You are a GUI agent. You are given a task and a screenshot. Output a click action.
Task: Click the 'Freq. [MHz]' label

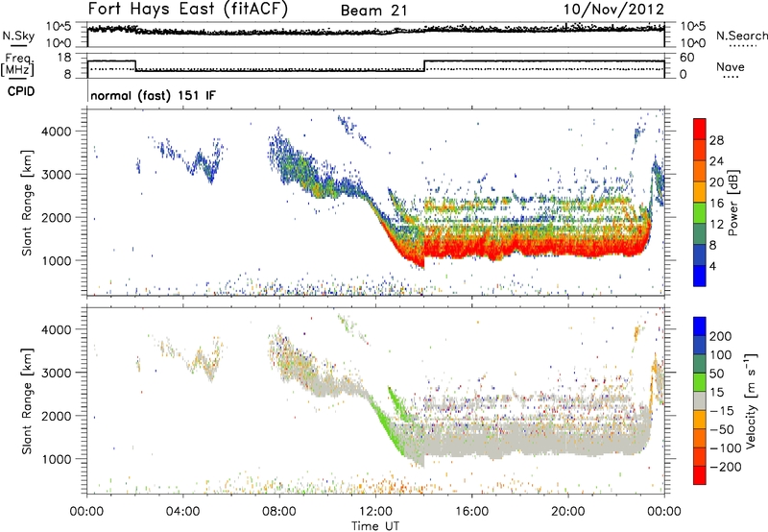[x=17, y=64]
